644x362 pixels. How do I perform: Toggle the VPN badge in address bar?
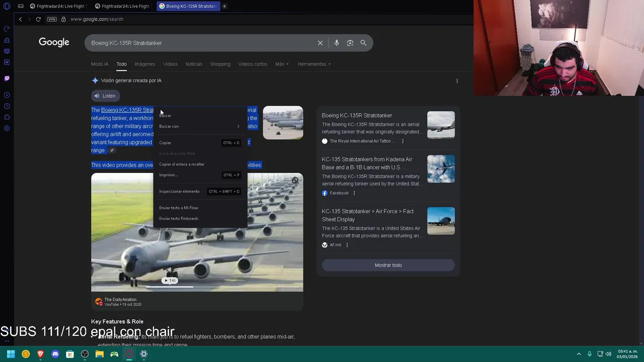click(x=52, y=19)
